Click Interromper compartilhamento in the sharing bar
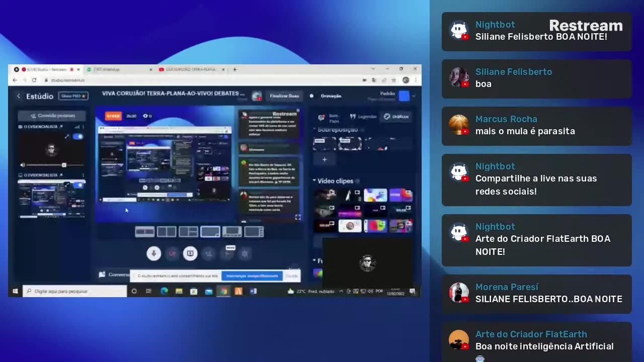This screenshot has width=644, height=362. coord(252,276)
